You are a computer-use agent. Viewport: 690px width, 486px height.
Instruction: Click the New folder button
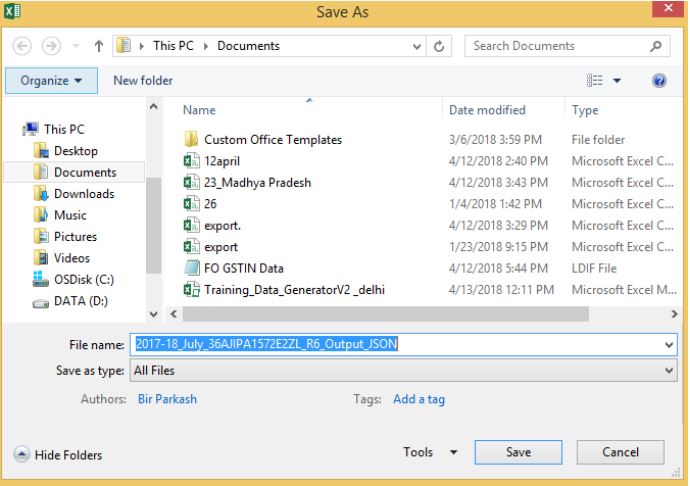[143, 80]
